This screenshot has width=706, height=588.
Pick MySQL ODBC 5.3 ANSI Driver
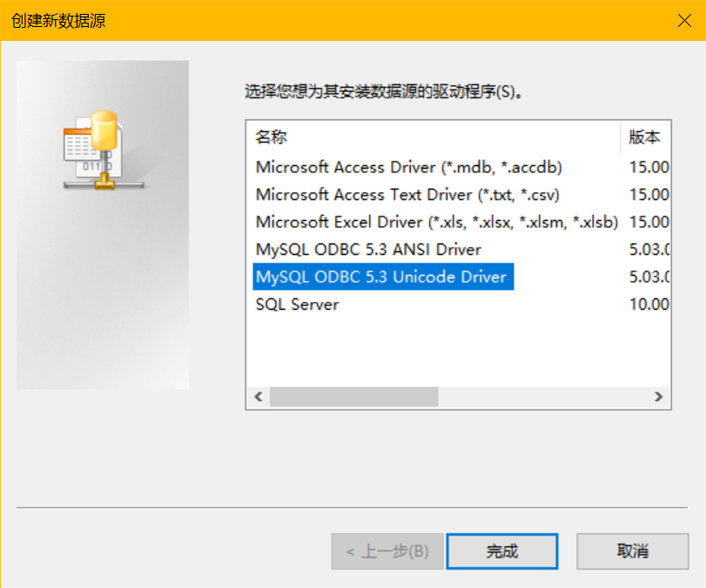pos(368,250)
